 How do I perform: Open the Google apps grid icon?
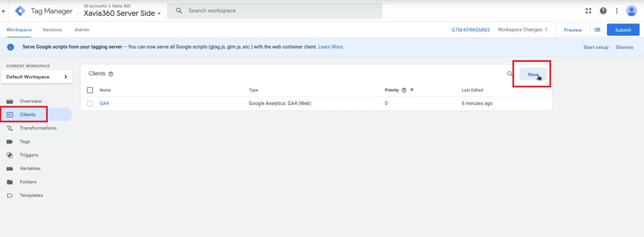[x=588, y=11]
